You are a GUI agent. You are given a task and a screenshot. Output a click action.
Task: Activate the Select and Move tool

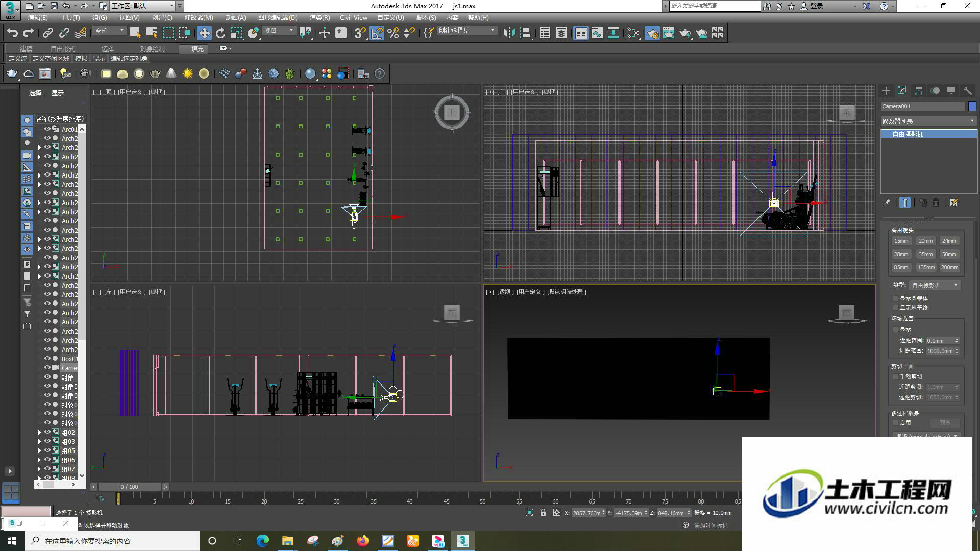(204, 33)
